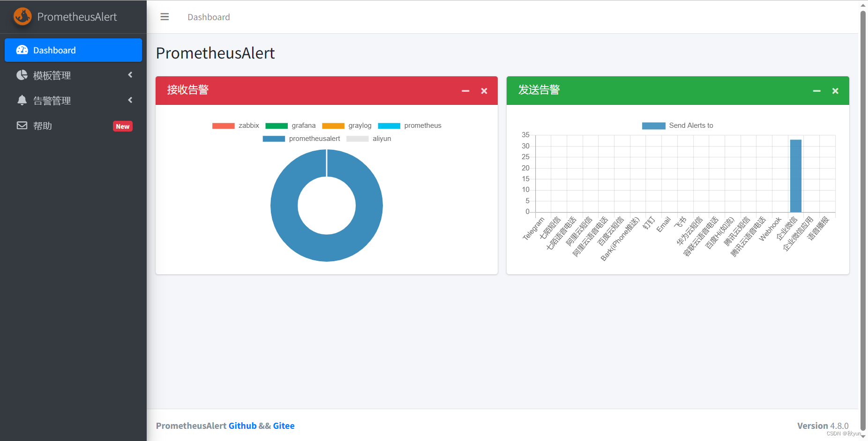The image size is (868, 441).
Task: Open Dashboard in the sidebar
Action: pyautogui.click(x=73, y=50)
